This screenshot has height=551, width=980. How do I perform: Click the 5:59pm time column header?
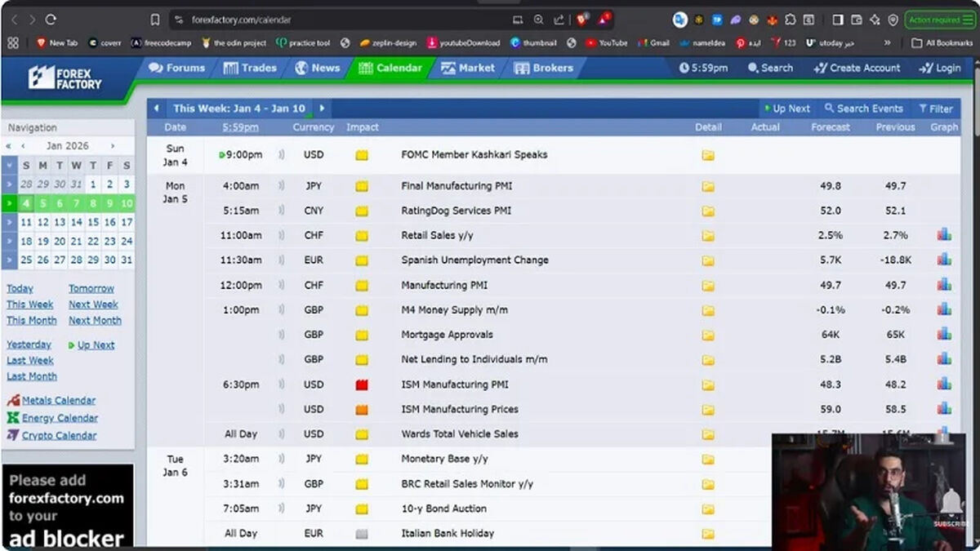coord(240,127)
